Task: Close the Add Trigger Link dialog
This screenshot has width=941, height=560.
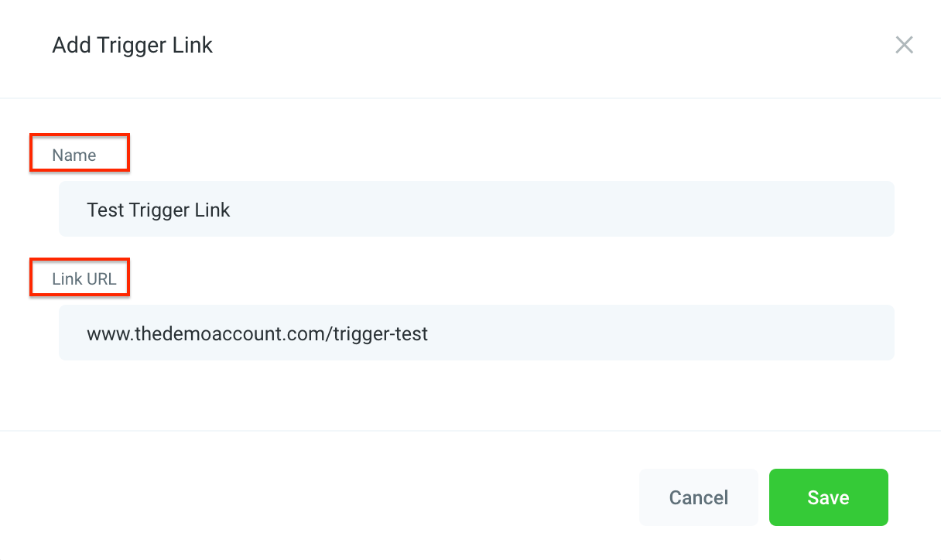Action: [904, 45]
